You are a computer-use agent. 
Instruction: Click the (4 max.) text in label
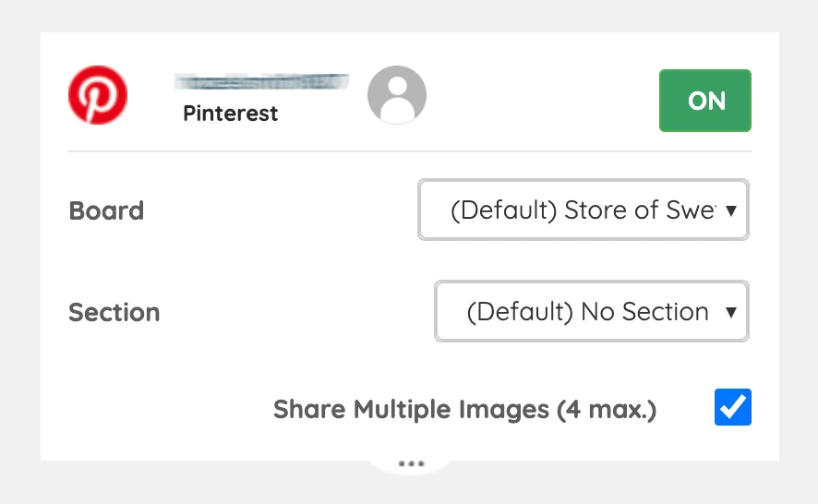pyautogui.click(x=607, y=410)
